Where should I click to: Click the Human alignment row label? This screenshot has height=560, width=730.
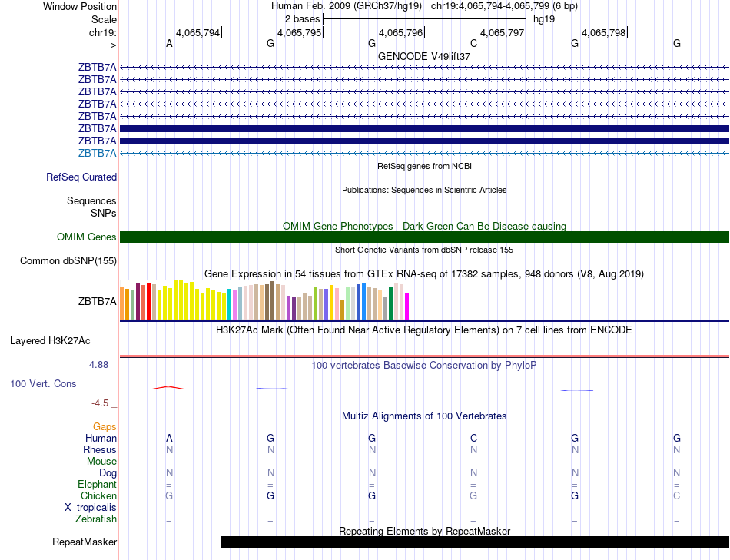click(101, 438)
